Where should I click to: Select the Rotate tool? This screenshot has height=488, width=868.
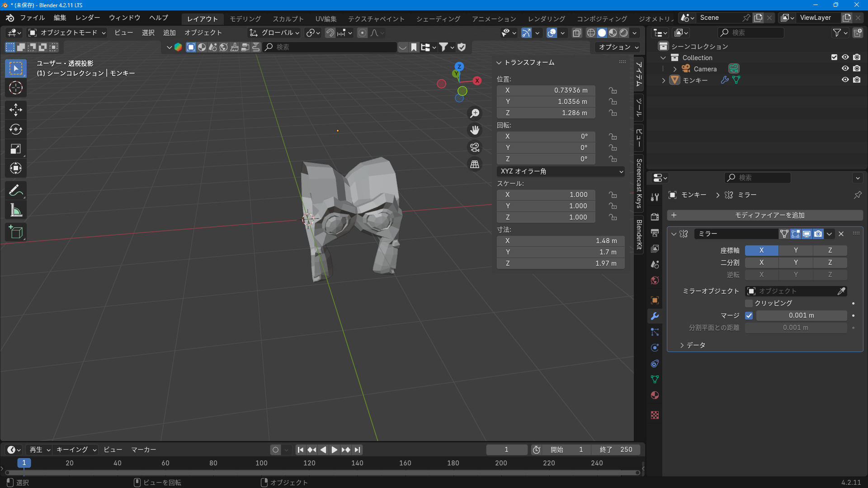tap(16, 129)
